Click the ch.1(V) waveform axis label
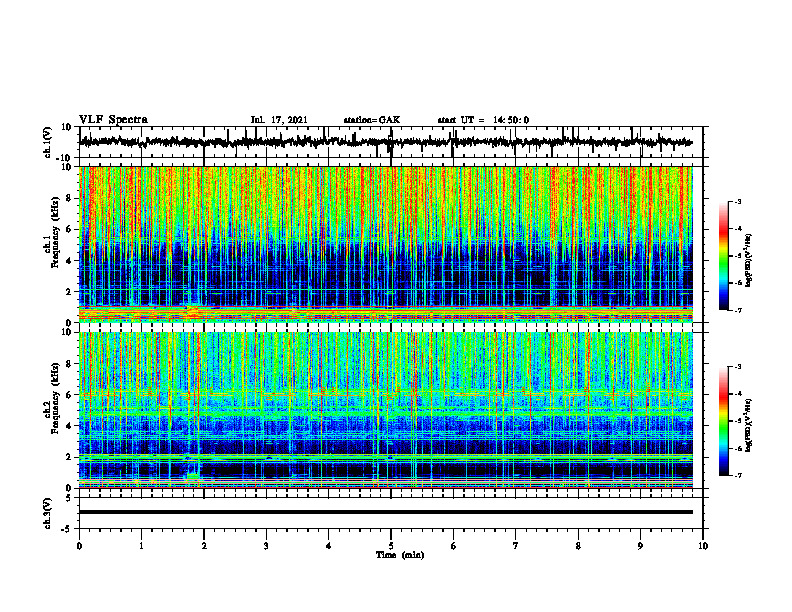This screenshot has height=612, width=792. click(48, 142)
